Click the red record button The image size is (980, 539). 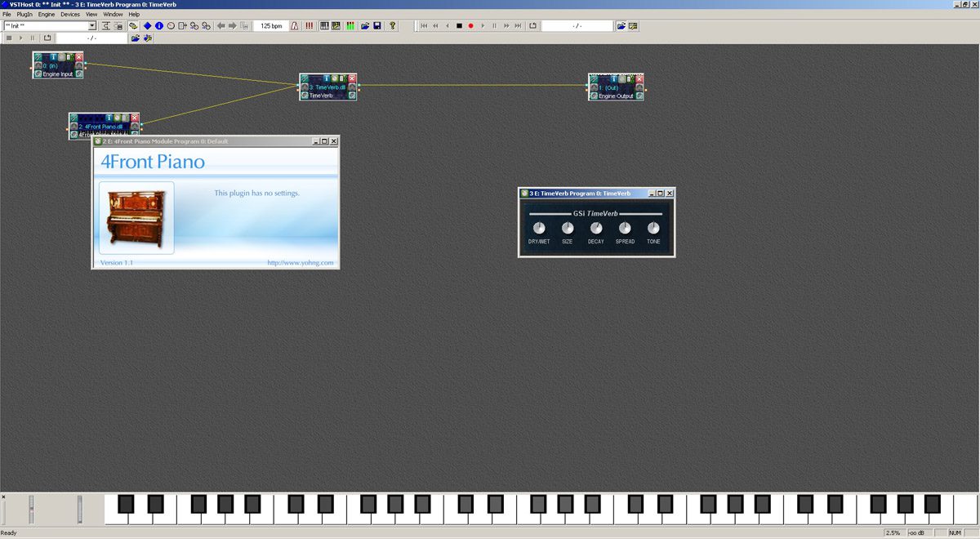470,26
